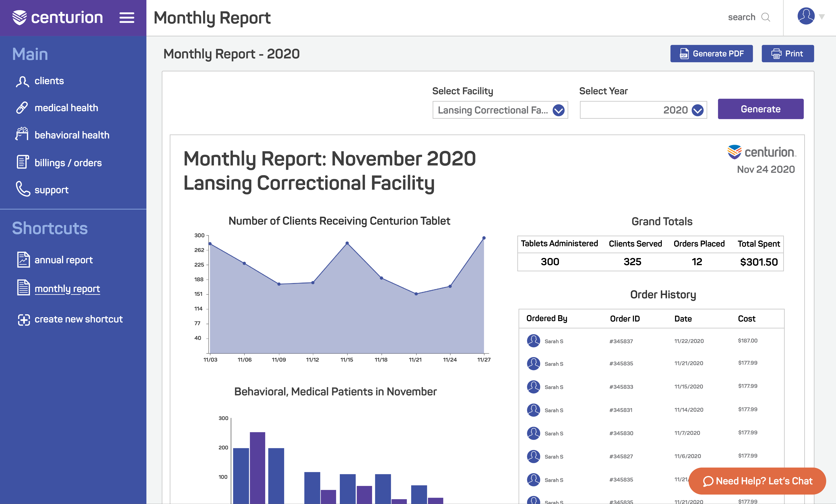Click the Generate PDF button
The image size is (836, 504).
pos(711,54)
